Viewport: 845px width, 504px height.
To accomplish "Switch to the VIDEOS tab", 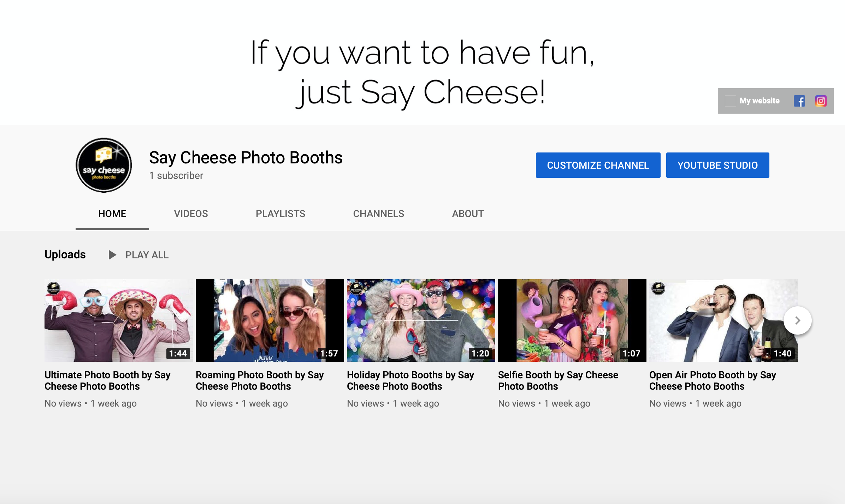I will [x=190, y=214].
